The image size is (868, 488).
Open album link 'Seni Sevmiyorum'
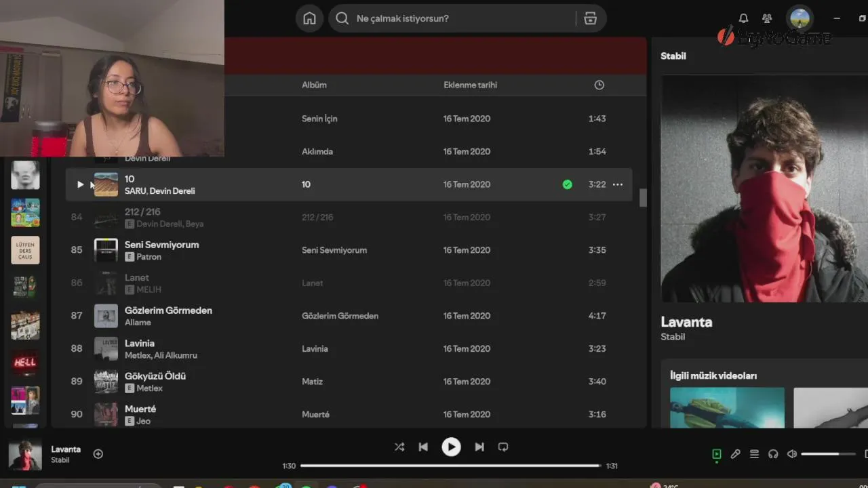click(x=334, y=250)
